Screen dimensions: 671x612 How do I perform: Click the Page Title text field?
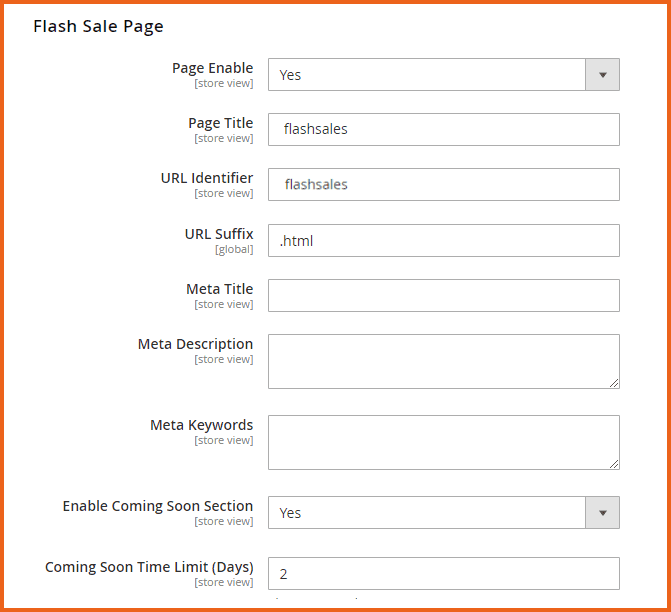pos(443,130)
